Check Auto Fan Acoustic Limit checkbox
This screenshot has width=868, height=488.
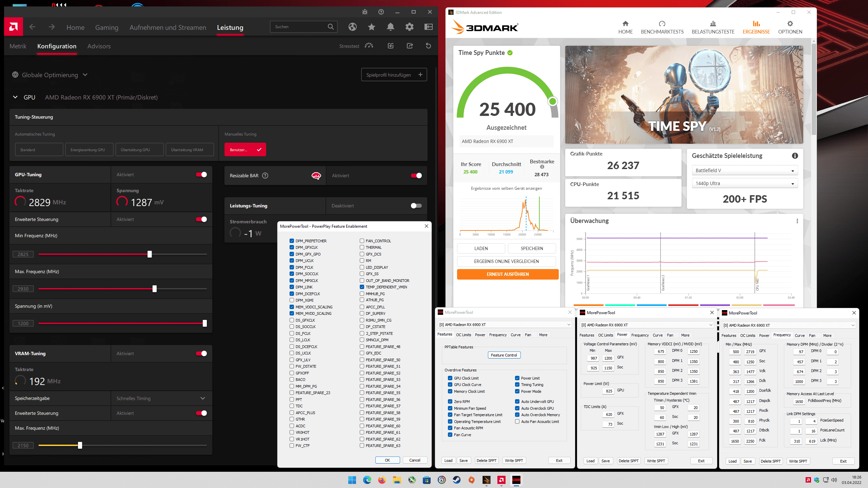pos(517,422)
